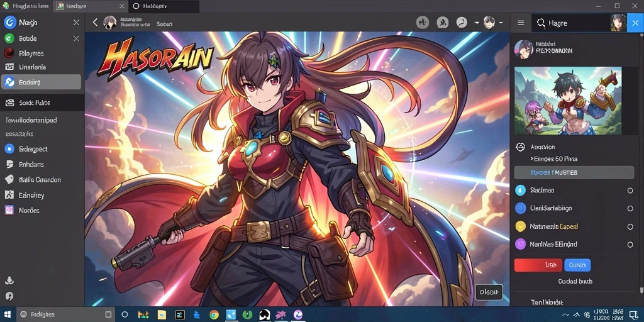
Task: Click the Chrome icon in the taskbar
Action: pos(214,314)
